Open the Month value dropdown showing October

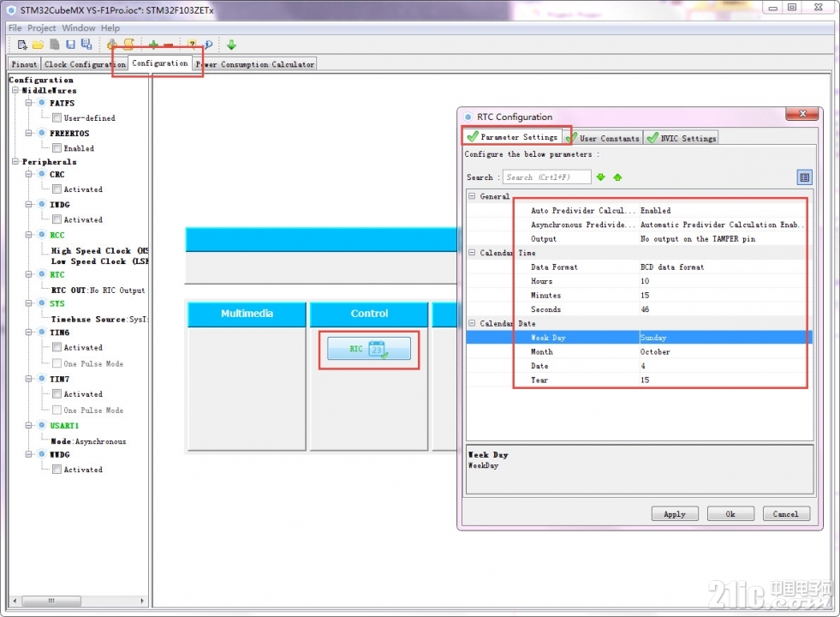pos(725,351)
